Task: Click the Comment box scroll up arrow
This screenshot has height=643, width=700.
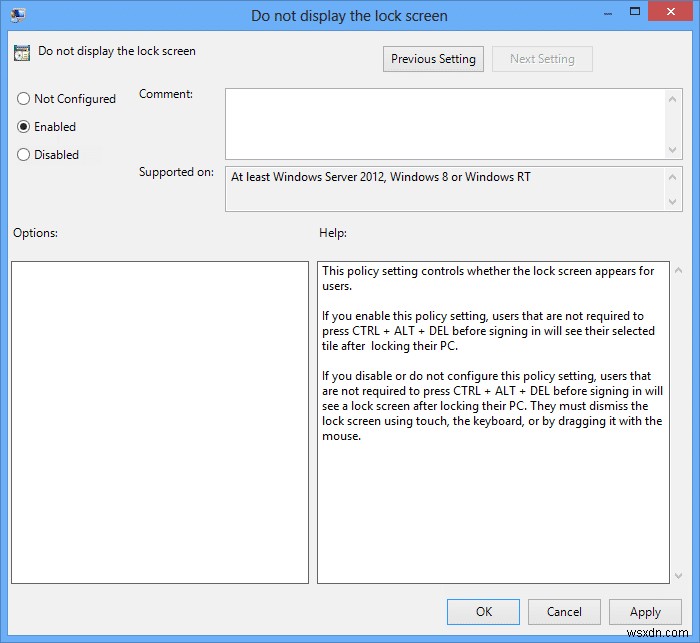Action: [x=673, y=99]
